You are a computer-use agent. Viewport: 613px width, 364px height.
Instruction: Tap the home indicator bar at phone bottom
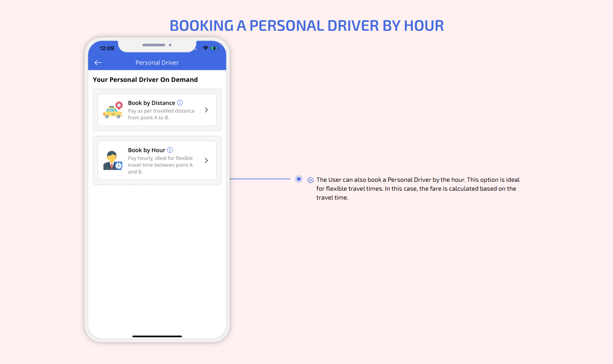(157, 336)
